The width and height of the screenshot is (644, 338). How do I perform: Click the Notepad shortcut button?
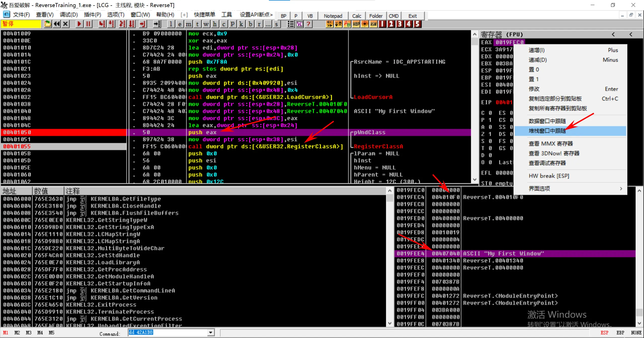(x=333, y=16)
